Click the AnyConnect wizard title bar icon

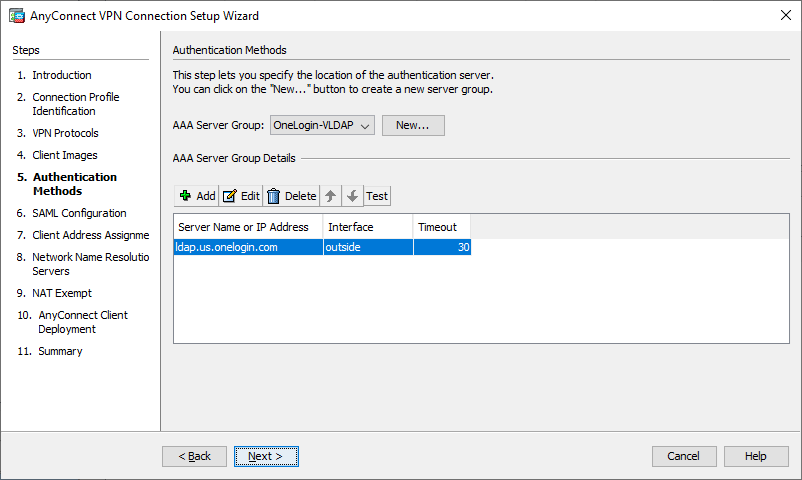17,16
